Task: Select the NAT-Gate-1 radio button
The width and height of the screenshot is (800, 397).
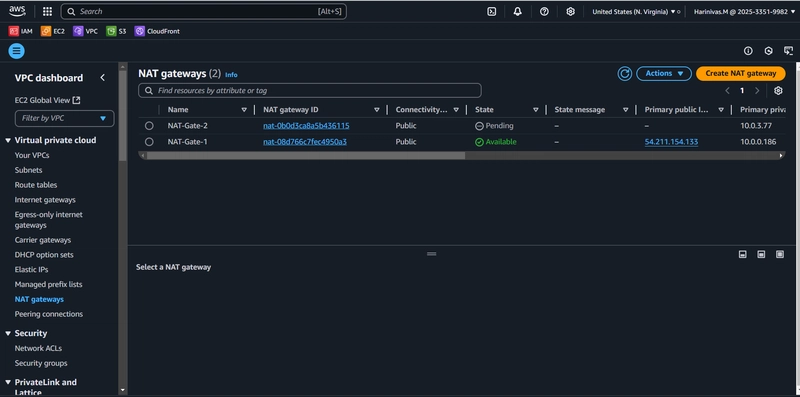Action: point(149,142)
